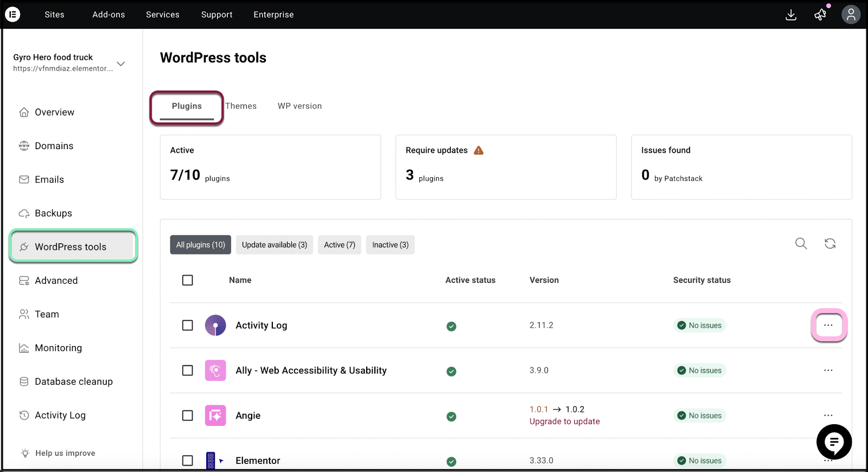
Task: Click the Active 7/10 plugins card
Action: pos(270,167)
